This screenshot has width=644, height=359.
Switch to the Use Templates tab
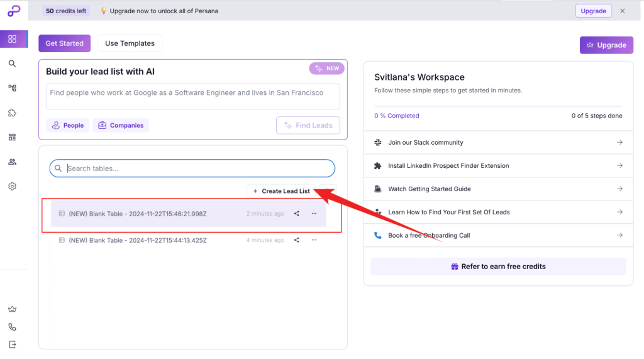point(130,43)
